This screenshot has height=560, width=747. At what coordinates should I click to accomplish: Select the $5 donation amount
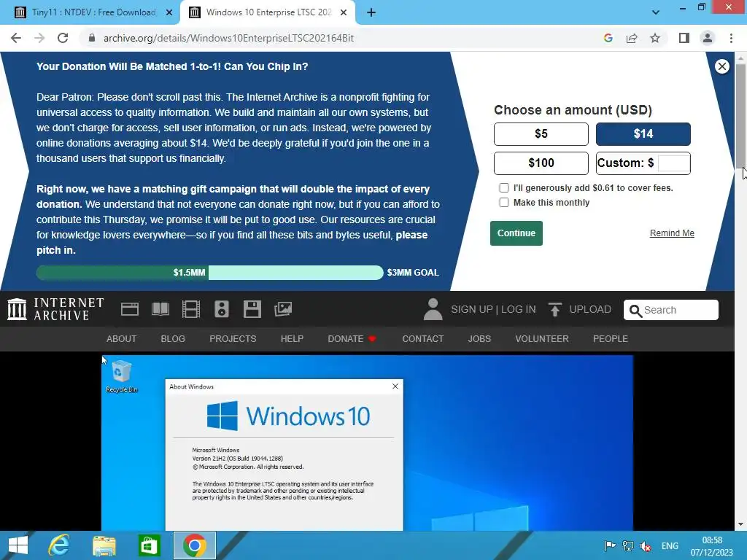pos(541,134)
